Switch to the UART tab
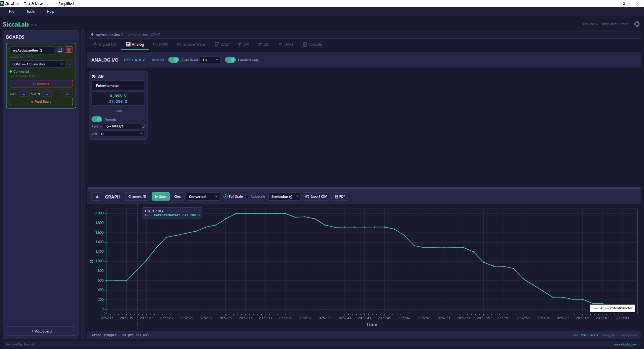The image size is (644, 349). click(x=286, y=45)
